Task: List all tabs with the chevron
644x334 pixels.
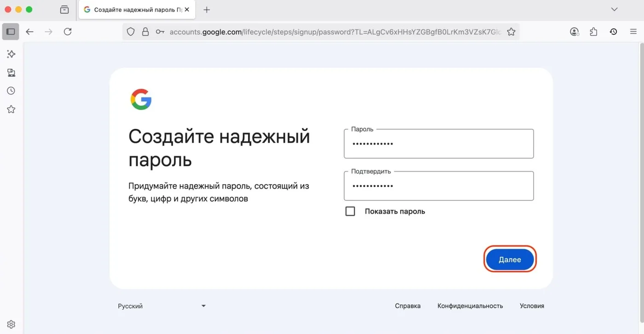Action: [614, 10]
